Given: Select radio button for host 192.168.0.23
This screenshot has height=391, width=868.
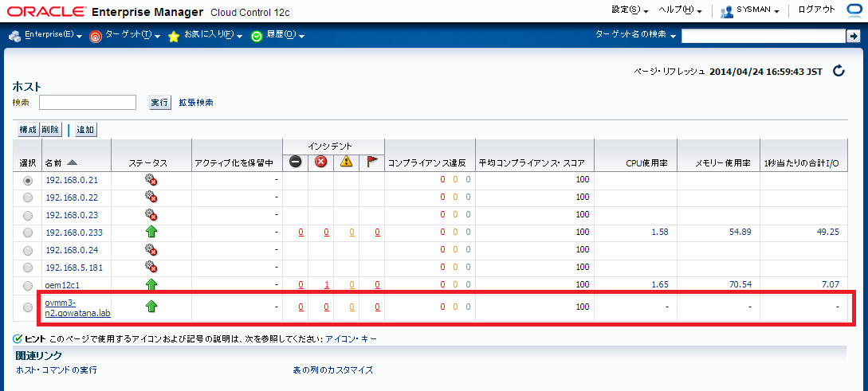Looking at the screenshot, I should 28,215.
